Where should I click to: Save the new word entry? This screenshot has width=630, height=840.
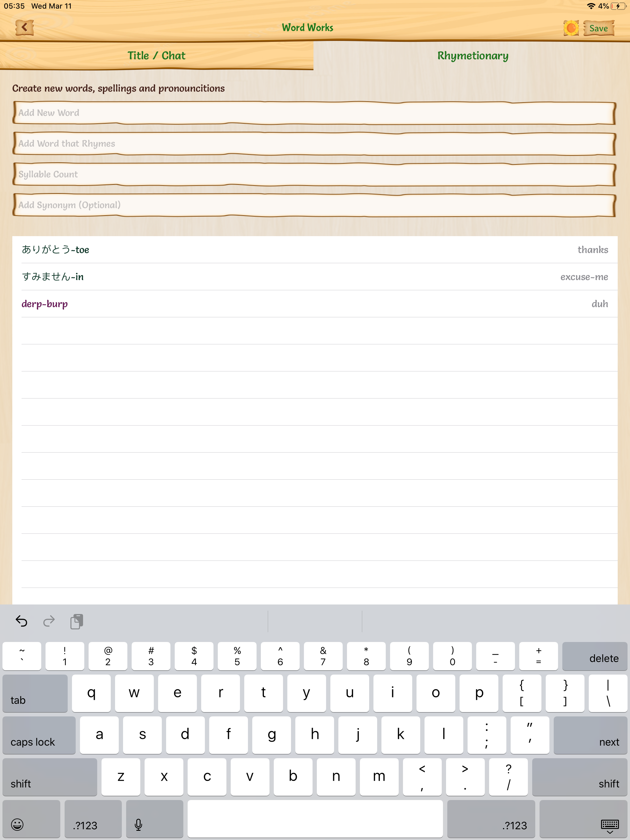point(598,28)
